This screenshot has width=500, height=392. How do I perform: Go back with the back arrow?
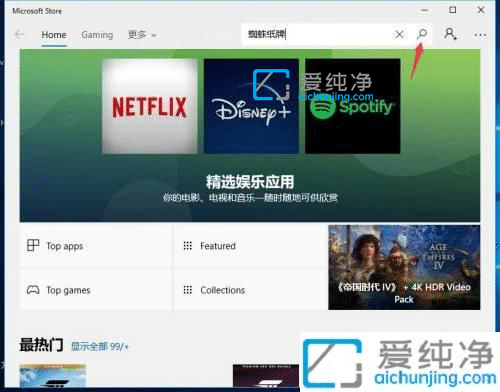tap(19, 34)
